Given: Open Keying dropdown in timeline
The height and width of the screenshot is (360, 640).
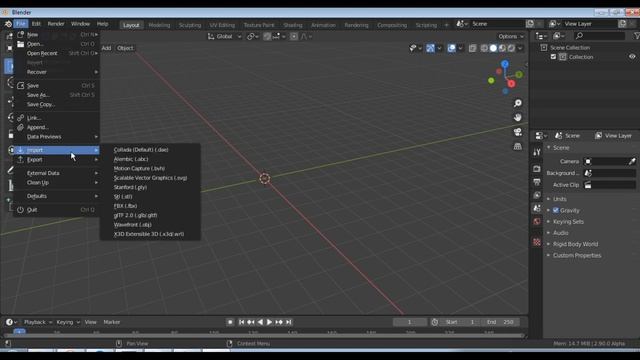Looking at the screenshot, I should point(68,322).
